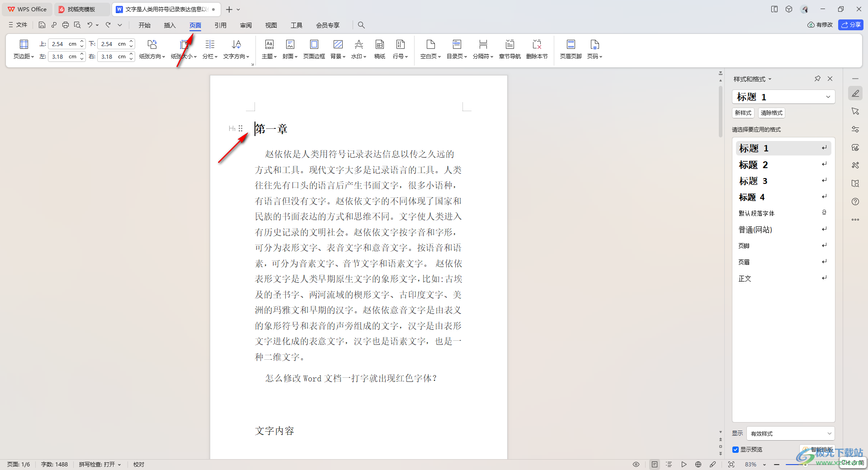Switch to outline view in status bar

coord(669,464)
